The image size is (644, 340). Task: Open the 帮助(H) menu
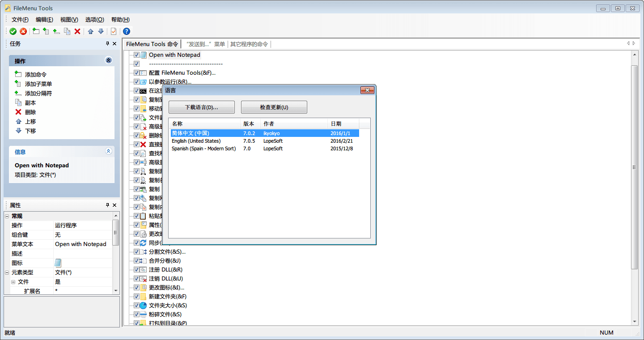[x=120, y=20]
